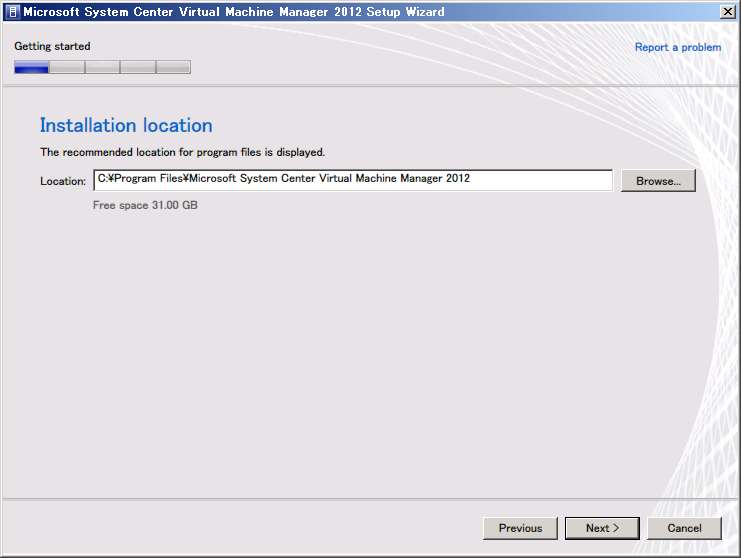
Task: Click the Location: label
Action: pyautogui.click(x=63, y=181)
